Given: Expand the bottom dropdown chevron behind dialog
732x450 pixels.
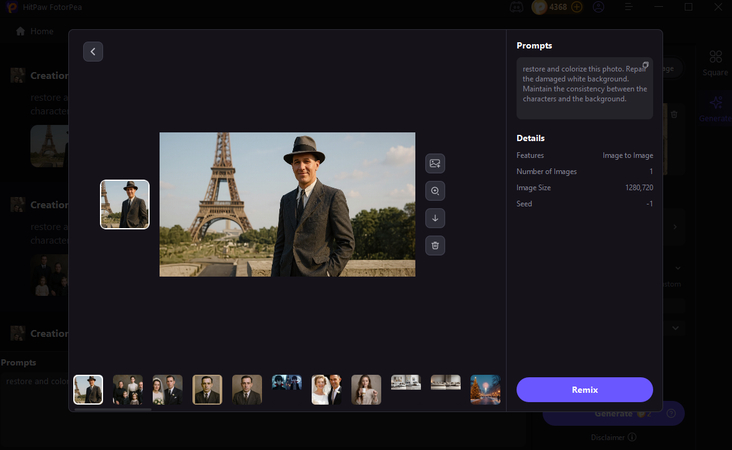Looking at the screenshot, I should [x=676, y=328].
